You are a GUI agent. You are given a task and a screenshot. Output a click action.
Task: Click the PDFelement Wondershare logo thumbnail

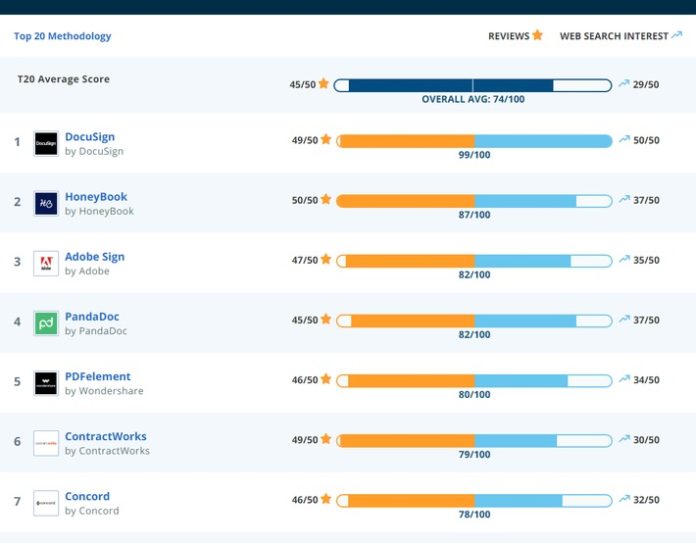[x=46, y=383]
